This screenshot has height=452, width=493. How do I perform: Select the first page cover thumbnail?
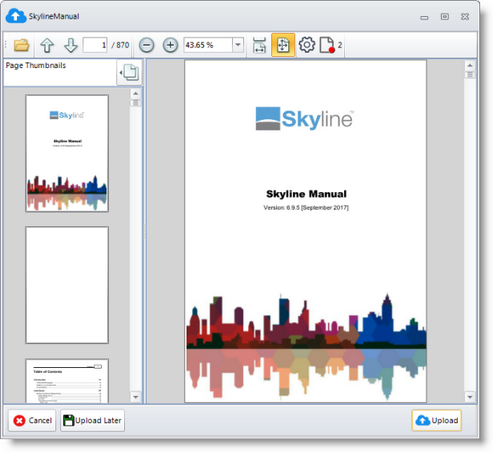pyautogui.click(x=67, y=153)
